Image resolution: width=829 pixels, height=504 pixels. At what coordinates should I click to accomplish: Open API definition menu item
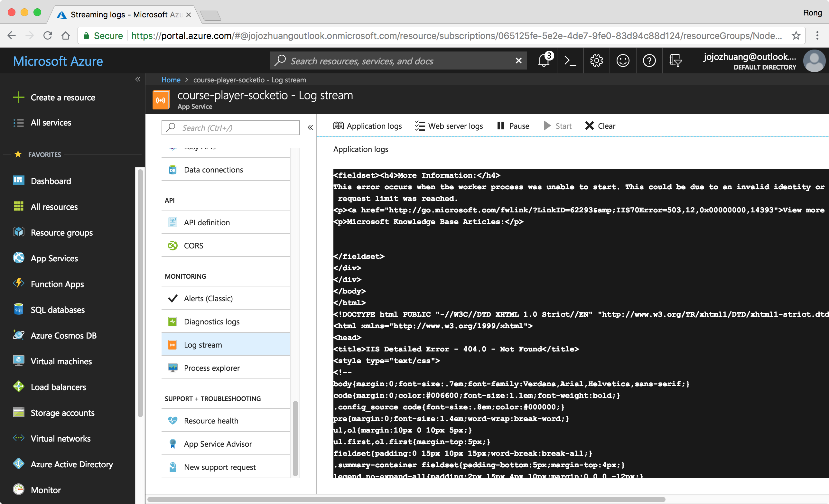[226, 222]
